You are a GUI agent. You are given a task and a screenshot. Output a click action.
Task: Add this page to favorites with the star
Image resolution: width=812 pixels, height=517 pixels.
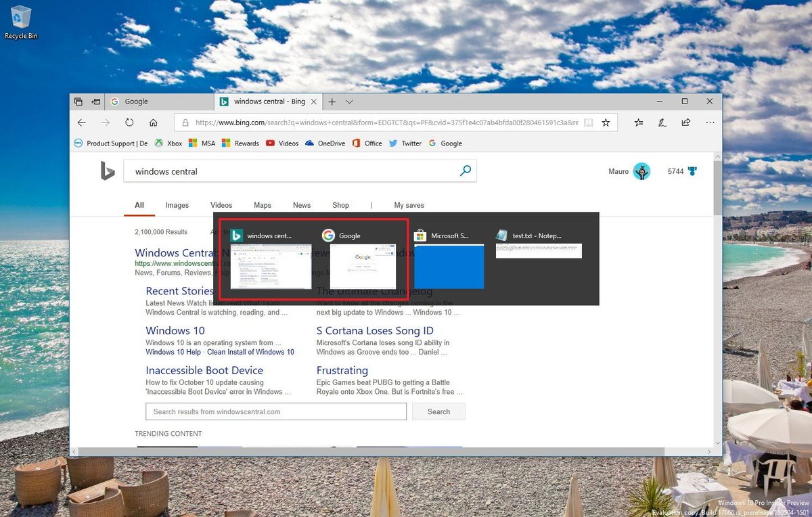pyautogui.click(x=606, y=122)
